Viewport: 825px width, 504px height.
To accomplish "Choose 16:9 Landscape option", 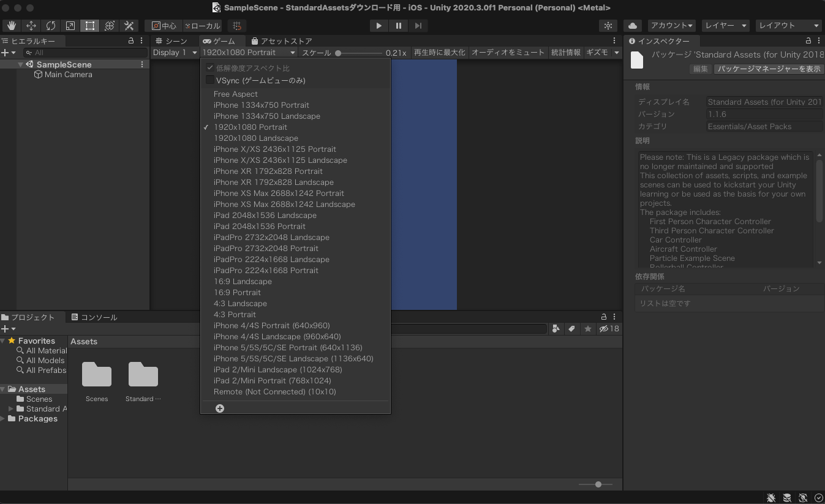I will coord(243,281).
